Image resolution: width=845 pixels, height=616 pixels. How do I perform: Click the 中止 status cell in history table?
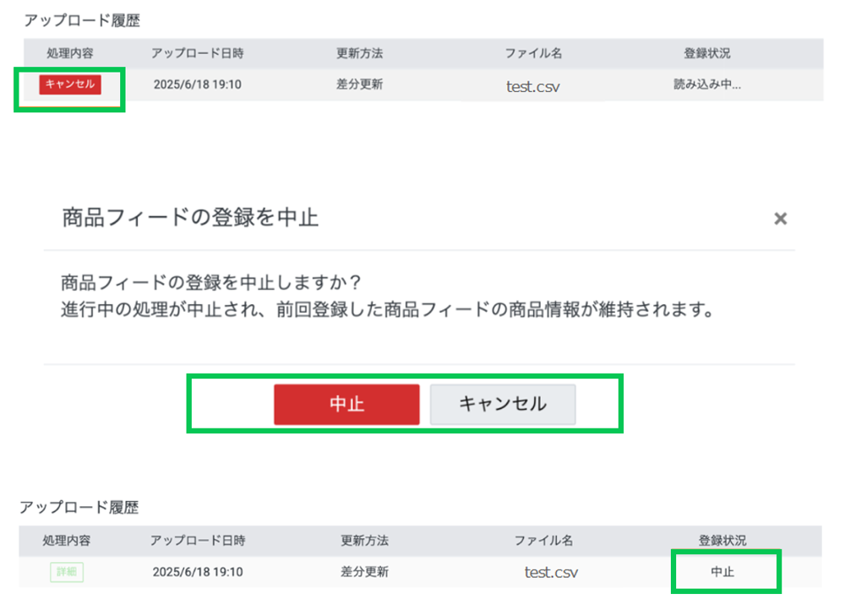tap(722, 572)
